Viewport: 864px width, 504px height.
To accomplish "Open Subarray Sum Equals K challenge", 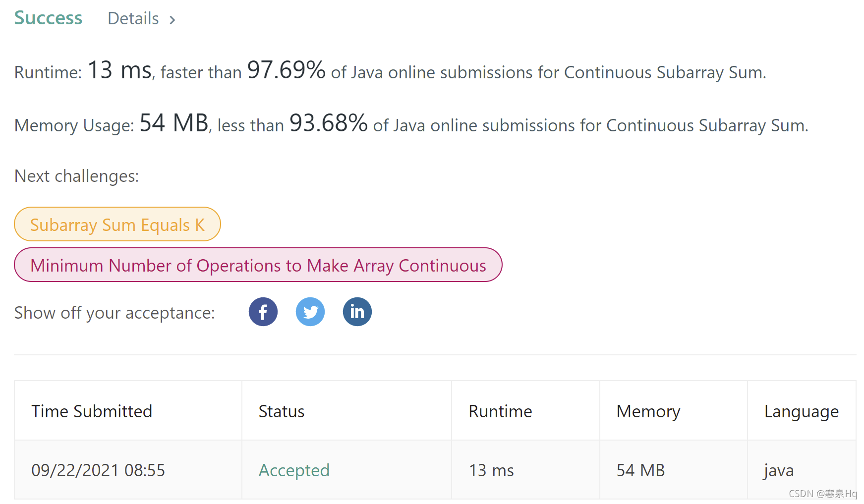I will click(117, 224).
